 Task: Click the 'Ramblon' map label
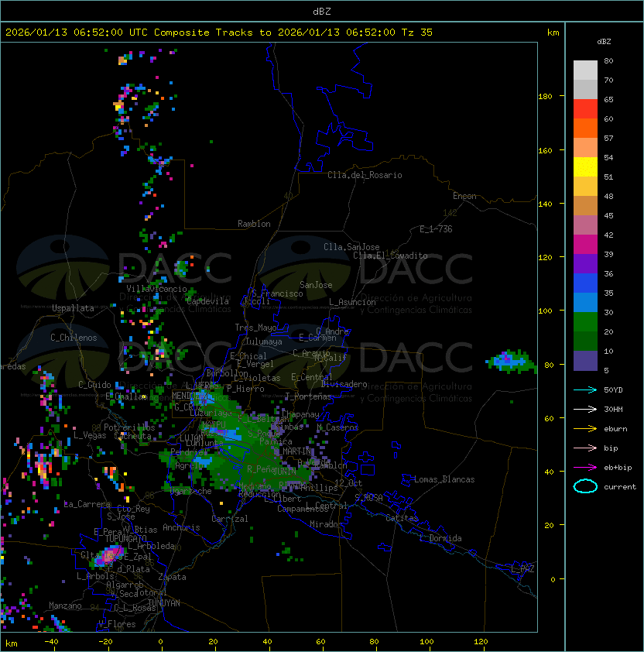click(254, 224)
